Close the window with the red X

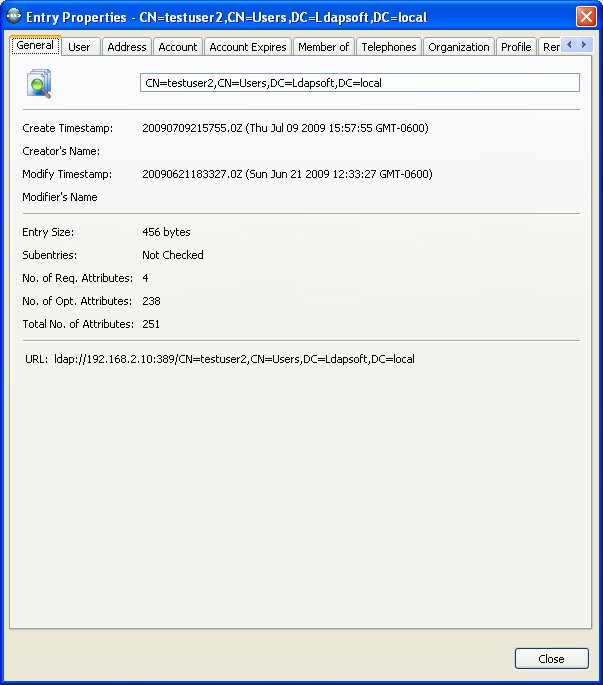(586, 17)
